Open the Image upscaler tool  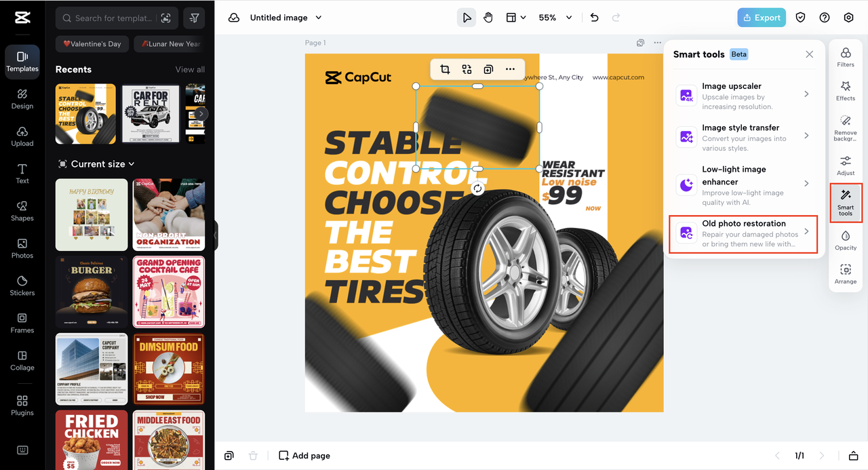pos(744,96)
